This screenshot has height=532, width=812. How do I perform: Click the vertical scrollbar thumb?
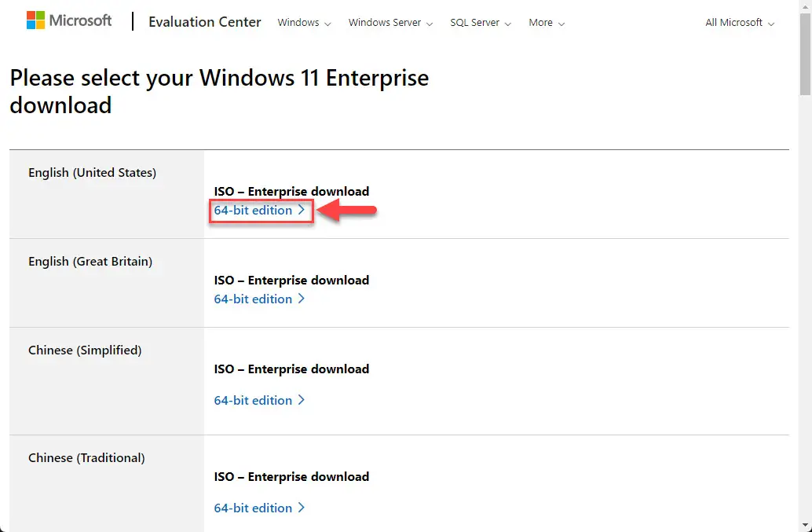[805, 54]
